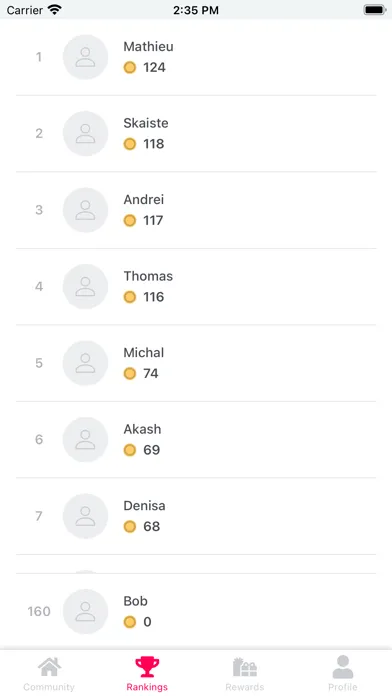This screenshot has height=696, width=392.
Task: Tap Mathieu's avatar placeholder
Action: [85, 57]
